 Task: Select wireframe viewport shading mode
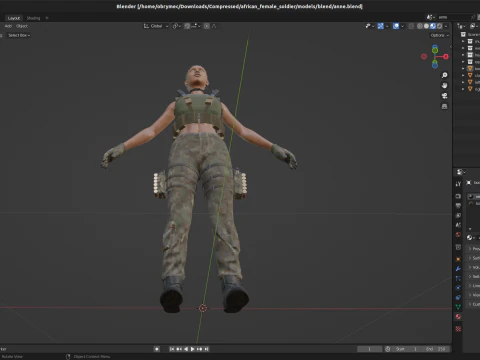pos(420,26)
